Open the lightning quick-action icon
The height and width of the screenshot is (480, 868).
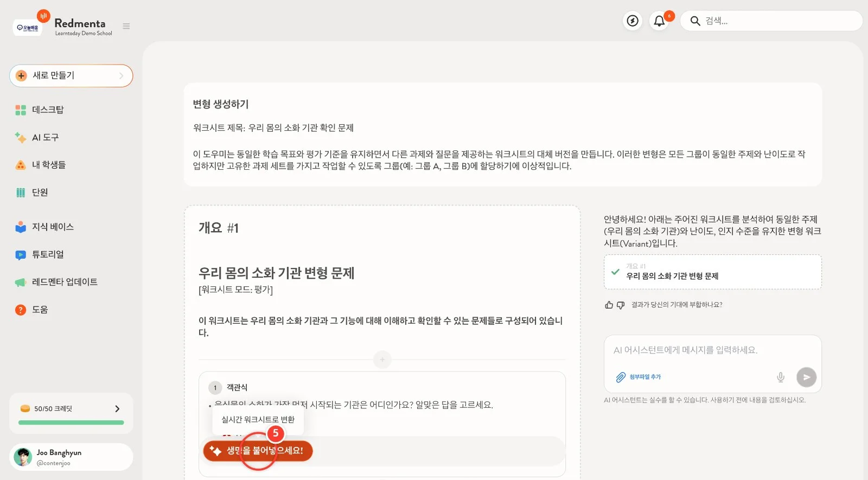pyautogui.click(x=633, y=21)
